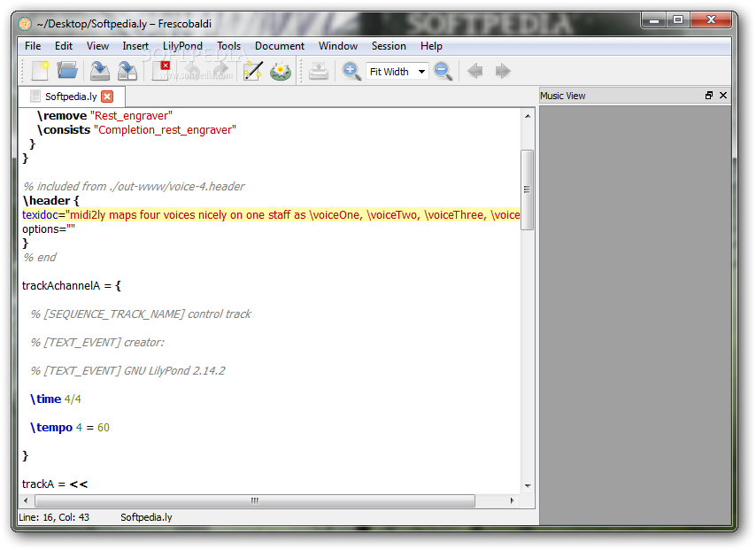This screenshot has height=550, width=756.
Task: Open the Help menu
Action: [x=431, y=46]
